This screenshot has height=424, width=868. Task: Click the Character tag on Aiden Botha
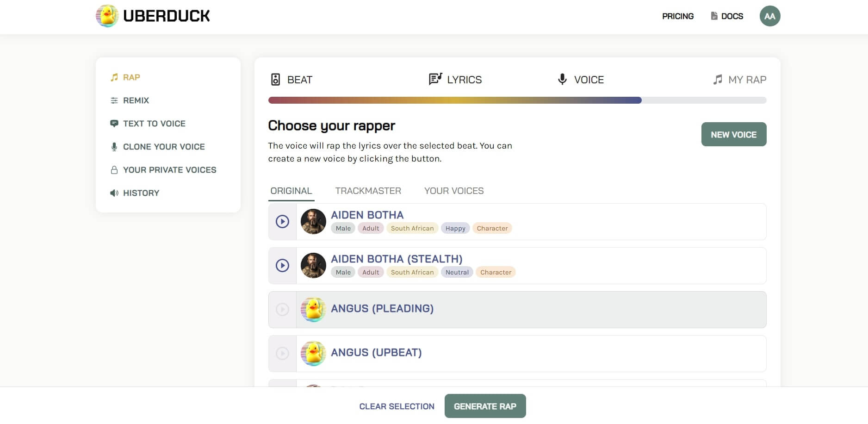[492, 228]
